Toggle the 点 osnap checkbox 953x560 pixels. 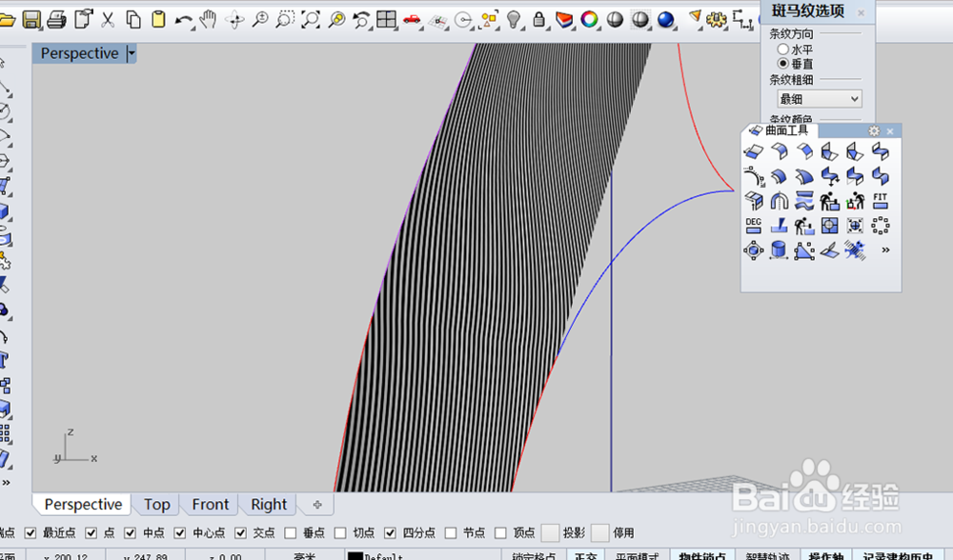coord(91,532)
